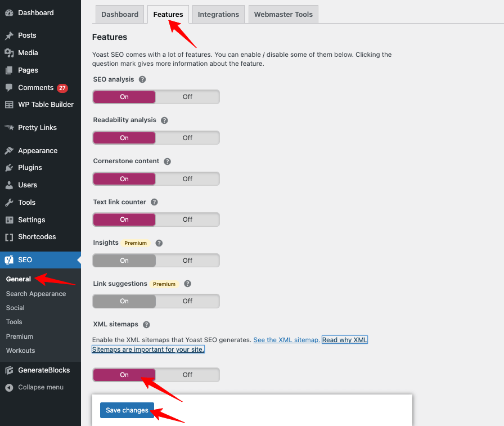Image resolution: width=504 pixels, height=426 pixels.
Task: Click the Yoast SEO logo icon
Action: pos(10,260)
